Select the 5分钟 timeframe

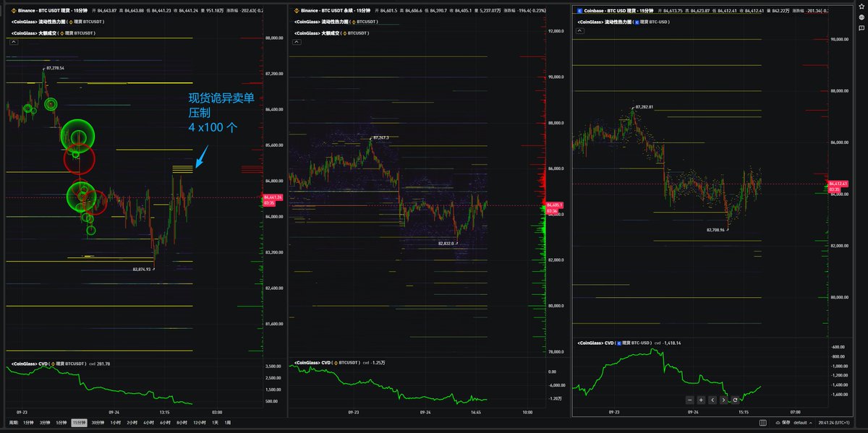pos(61,422)
